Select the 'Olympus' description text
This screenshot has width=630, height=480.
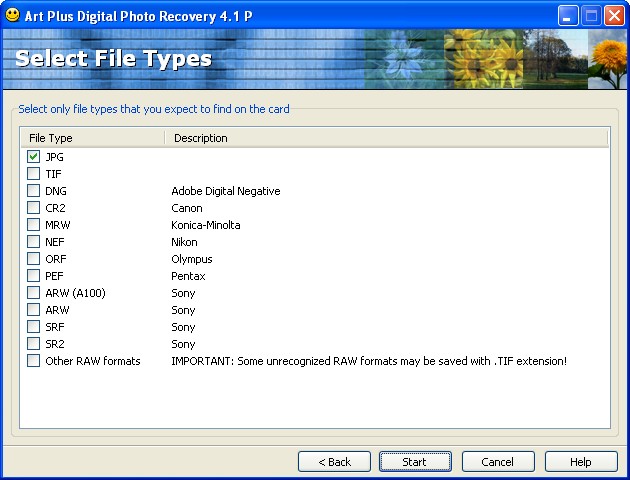click(x=192, y=259)
